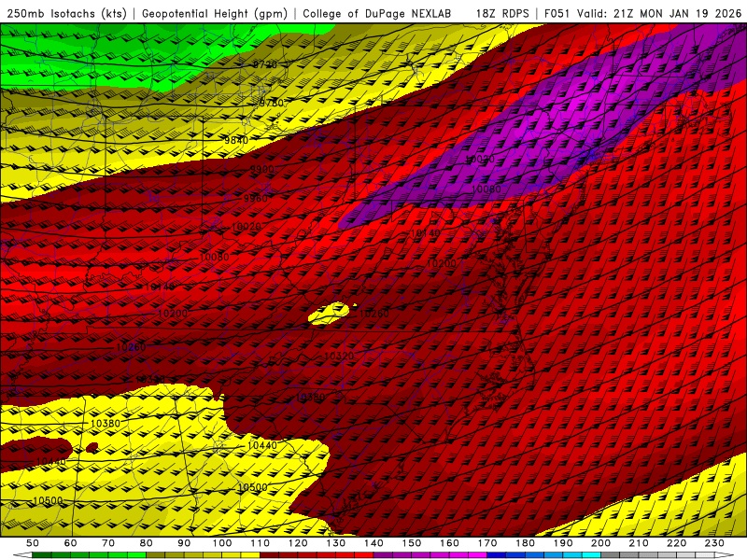Click the 9720 height contour label
The height and width of the screenshot is (560, 747).
click(265, 64)
